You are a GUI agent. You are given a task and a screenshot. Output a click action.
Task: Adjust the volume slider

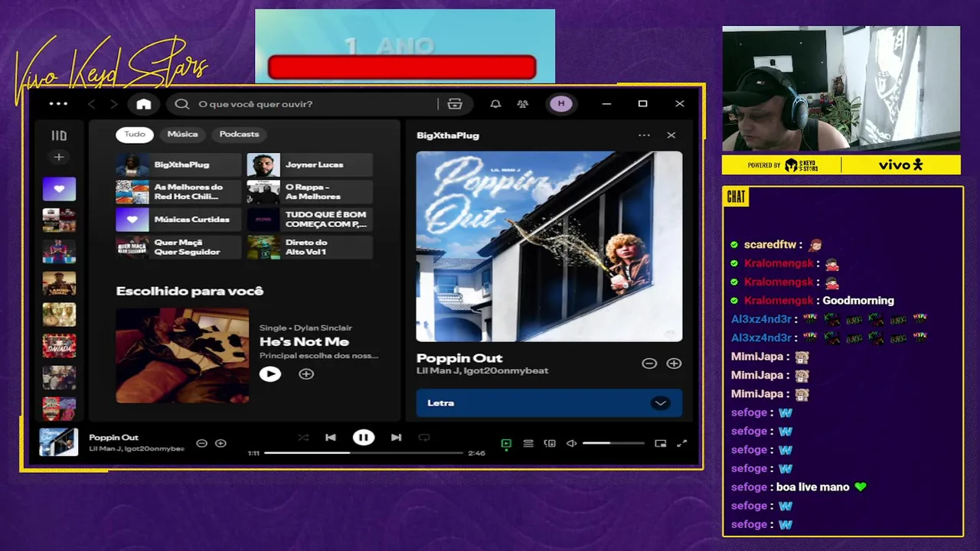tap(613, 443)
